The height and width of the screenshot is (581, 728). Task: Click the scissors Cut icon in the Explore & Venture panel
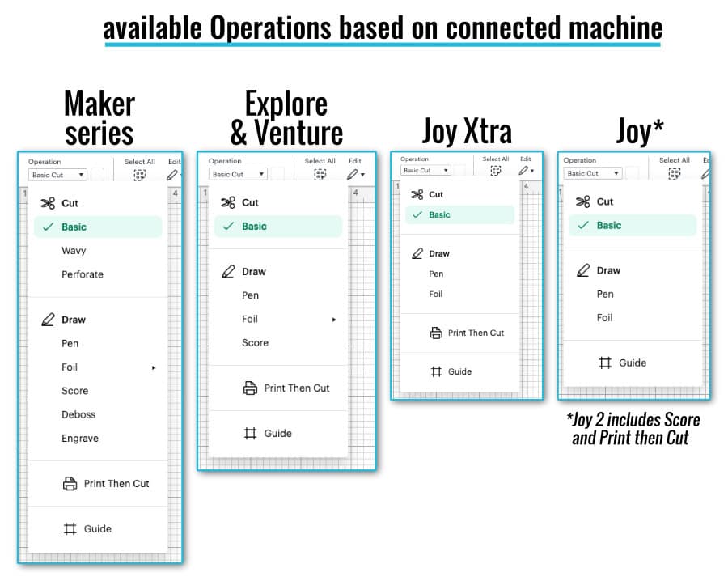[228, 202]
